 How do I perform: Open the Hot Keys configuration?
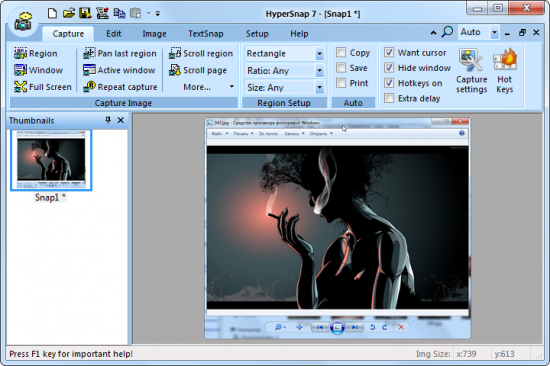tap(505, 71)
